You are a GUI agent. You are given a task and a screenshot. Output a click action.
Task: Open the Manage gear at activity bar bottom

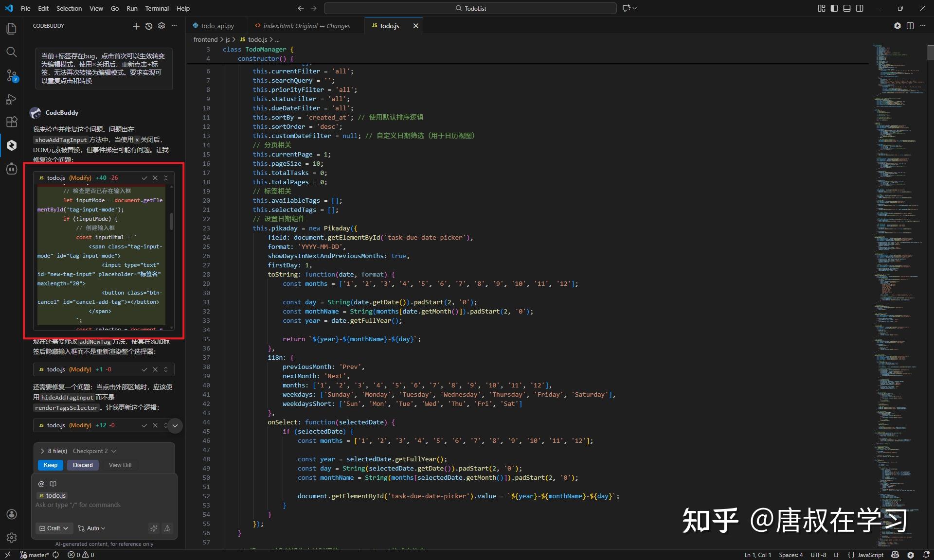coord(11,538)
